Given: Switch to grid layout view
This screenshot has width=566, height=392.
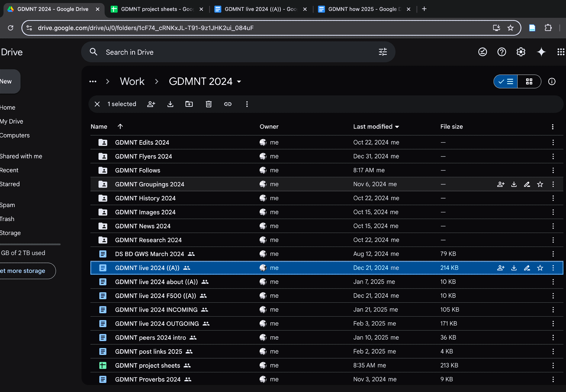Looking at the screenshot, I should pos(529,82).
